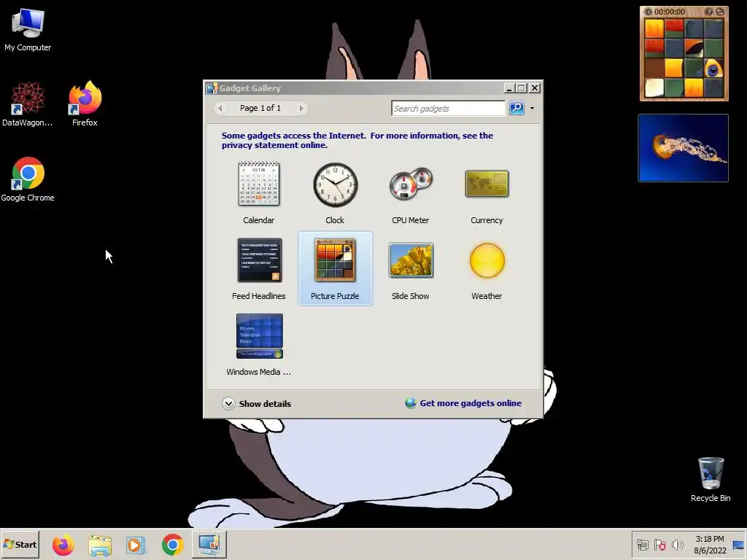Pause the Picture Puzzle timer button
Image resolution: width=747 pixels, height=560 pixels.
pyautogui.click(x=648, y=12)
